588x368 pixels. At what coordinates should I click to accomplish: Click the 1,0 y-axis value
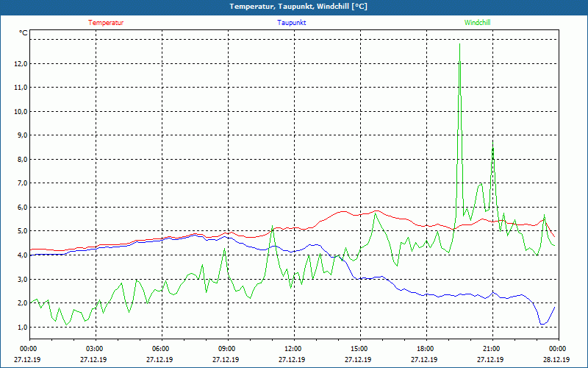coord(22,327)
